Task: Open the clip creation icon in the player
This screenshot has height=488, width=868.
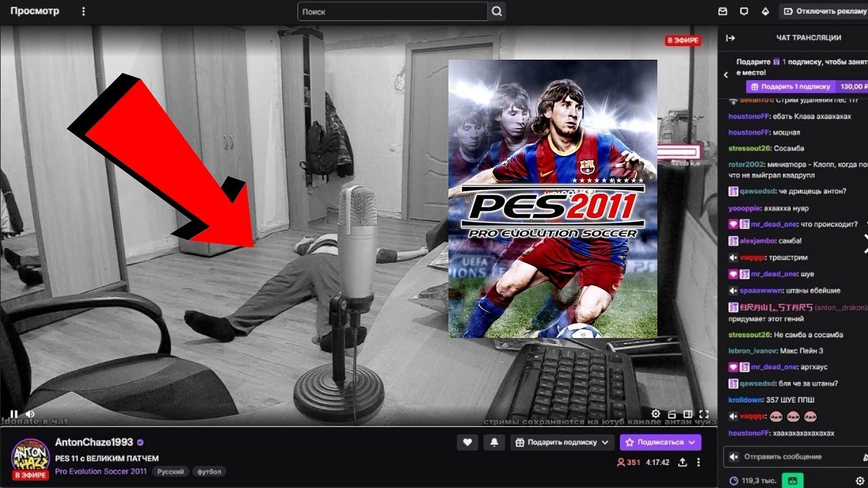Action: (x=672, y=413)
